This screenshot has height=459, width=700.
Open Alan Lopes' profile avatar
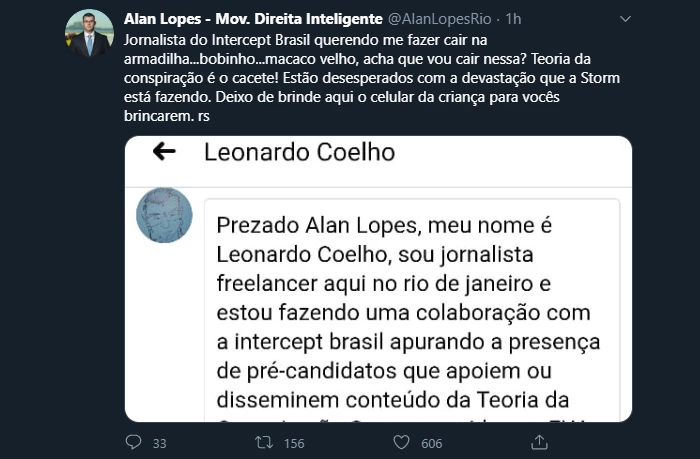click(x=89, y=34)
